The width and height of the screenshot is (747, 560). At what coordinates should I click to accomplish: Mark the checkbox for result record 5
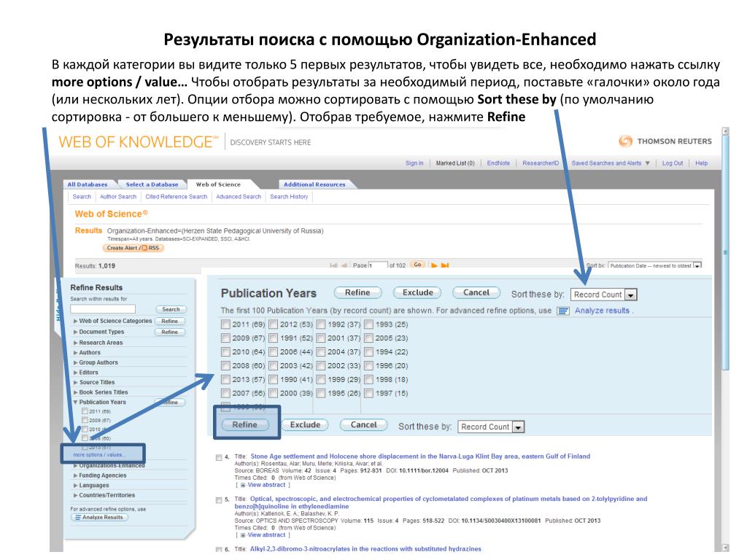pos(219,500)
